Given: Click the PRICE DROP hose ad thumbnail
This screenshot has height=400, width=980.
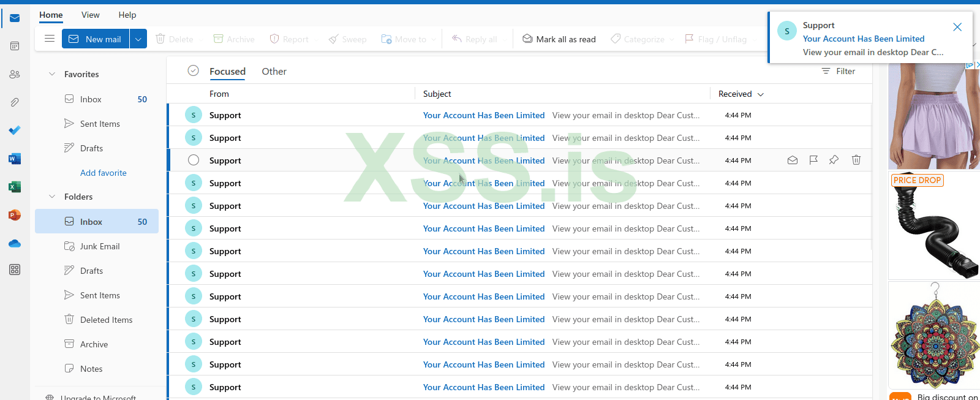Looking at the screenshot, I should [934, 225].
